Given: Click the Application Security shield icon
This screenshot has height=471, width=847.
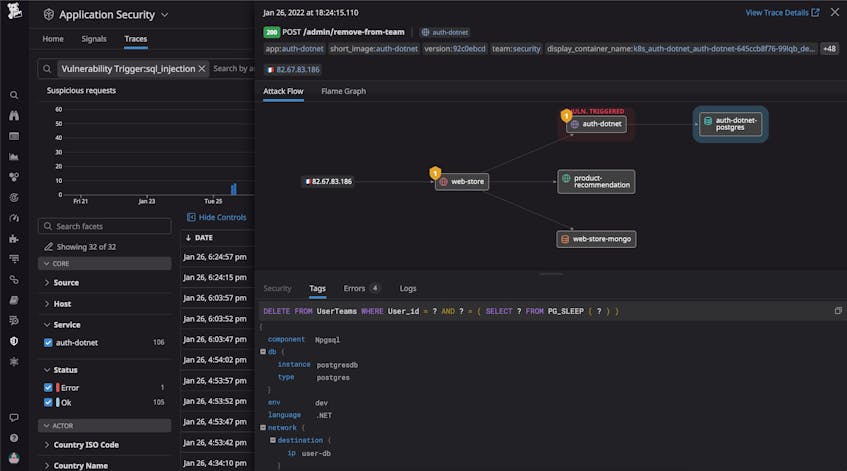Looking at the screenshot, I should [49, 15].
